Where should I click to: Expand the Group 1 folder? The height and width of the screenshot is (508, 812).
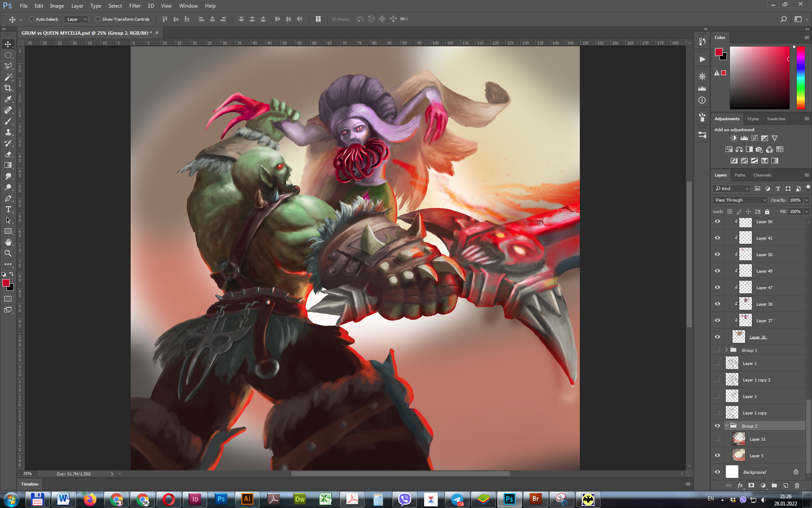tap(727, 350)
